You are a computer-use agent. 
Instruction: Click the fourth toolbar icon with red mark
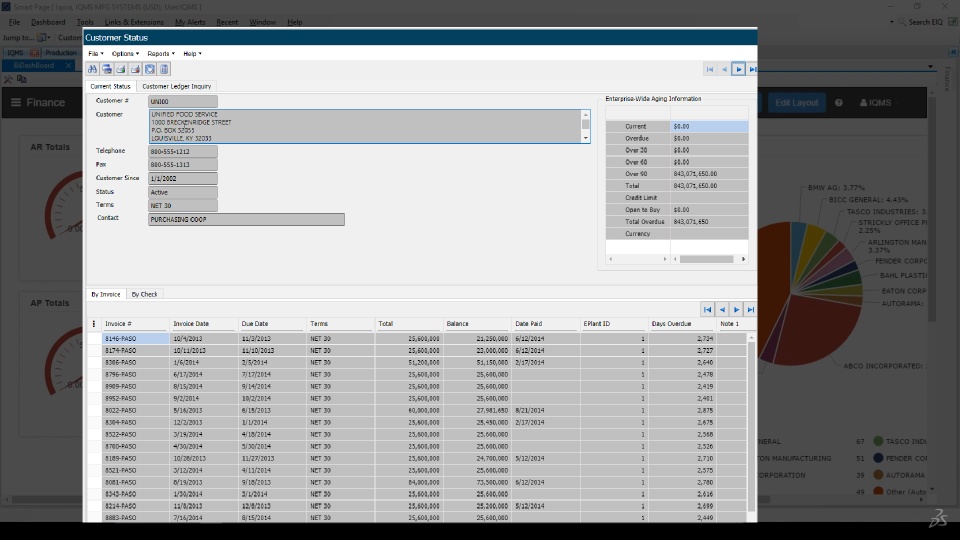click(x=135, y=69)
